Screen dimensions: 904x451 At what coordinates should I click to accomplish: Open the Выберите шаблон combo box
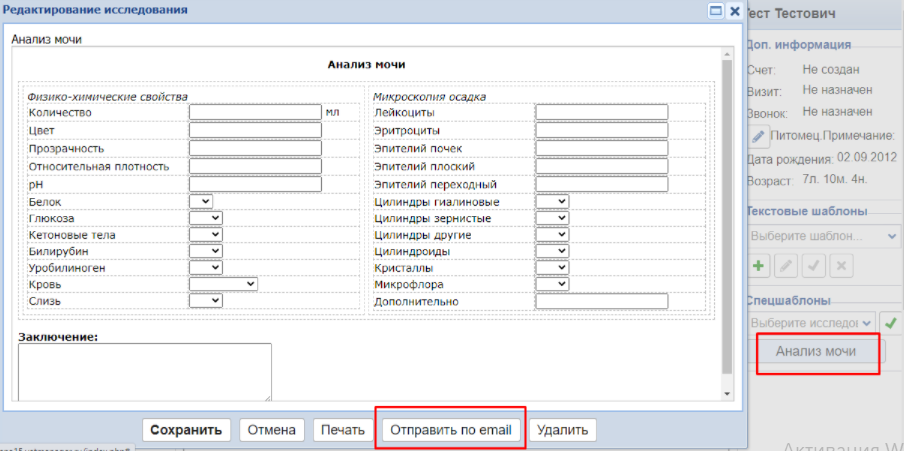[824, 236]
